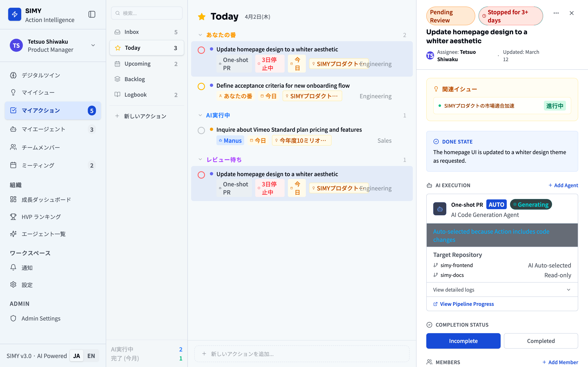Screen dimensions: 588x367
Task: Expand View detailed logs
Action: point(502,290)
